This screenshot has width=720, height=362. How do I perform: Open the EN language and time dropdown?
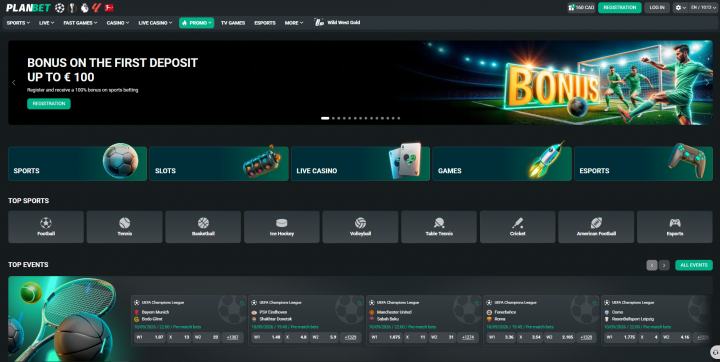(x=703, y=8)
